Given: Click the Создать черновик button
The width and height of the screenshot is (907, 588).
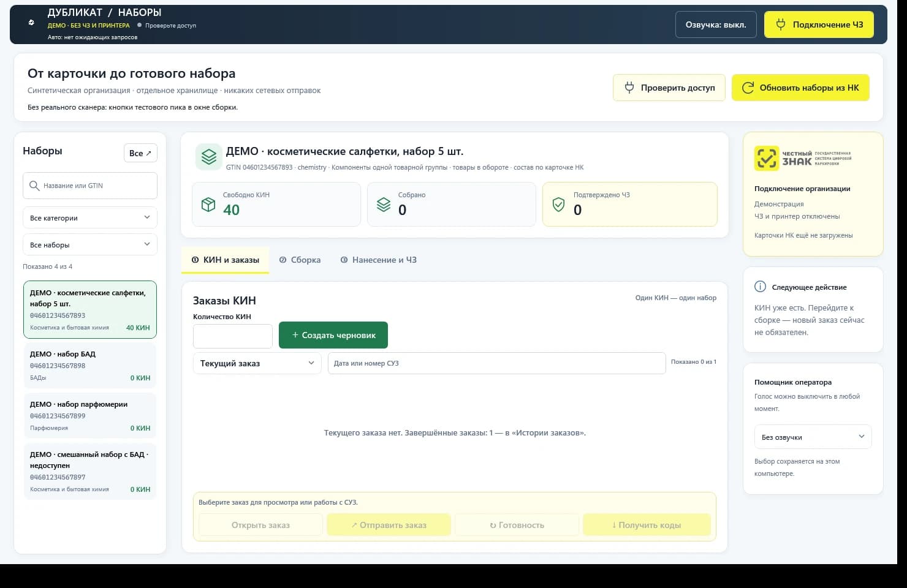Looking at the screenshot, I should pos(333,335).
